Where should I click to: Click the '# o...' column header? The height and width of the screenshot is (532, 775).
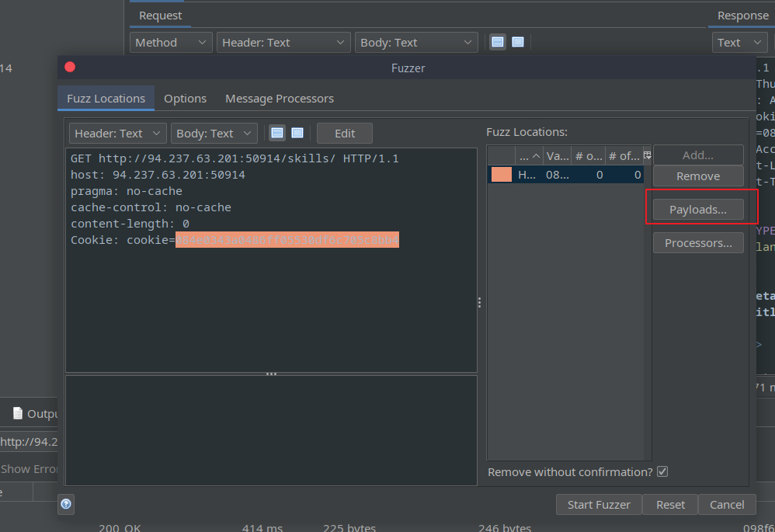[588, 156]
